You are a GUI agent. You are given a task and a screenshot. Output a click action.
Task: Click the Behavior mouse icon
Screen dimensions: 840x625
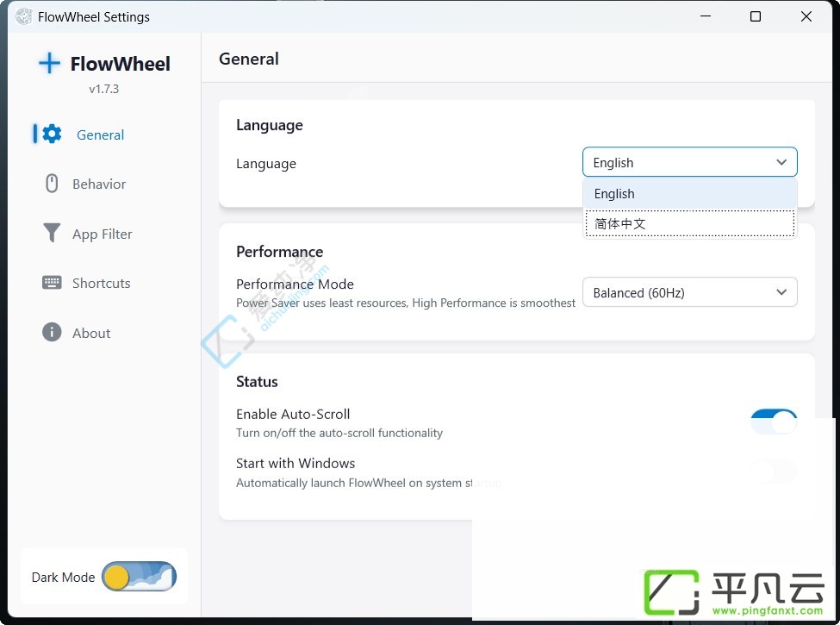pos(52,184)
